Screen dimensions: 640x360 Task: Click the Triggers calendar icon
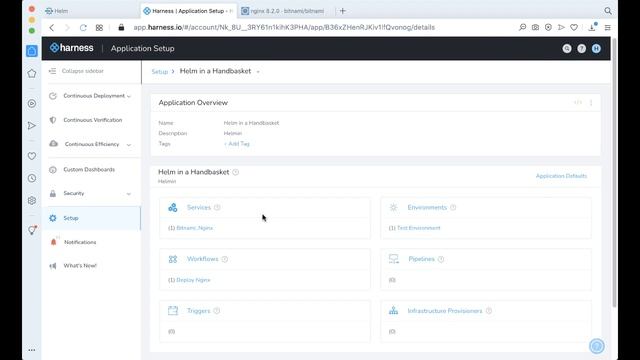[173, 311]
